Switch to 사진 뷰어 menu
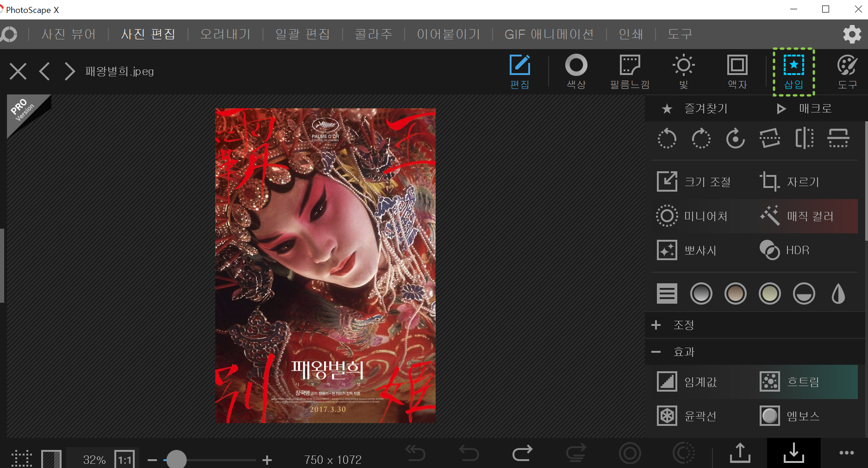The image size is (868, 468). point(69,34)
